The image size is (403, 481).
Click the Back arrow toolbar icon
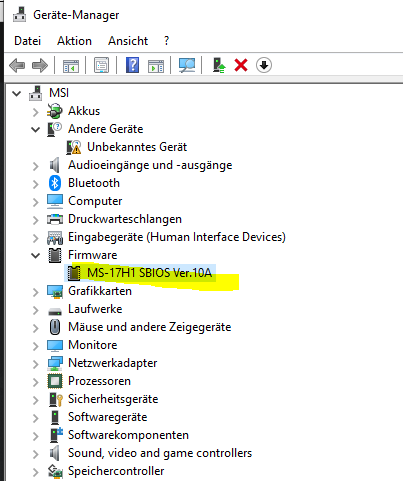(x=17, y=65)
